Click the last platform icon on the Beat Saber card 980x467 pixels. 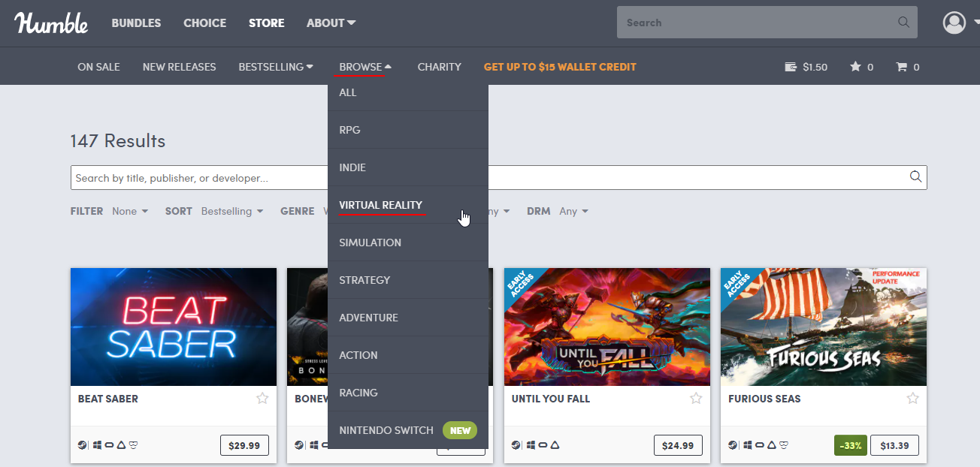[133, 445]
